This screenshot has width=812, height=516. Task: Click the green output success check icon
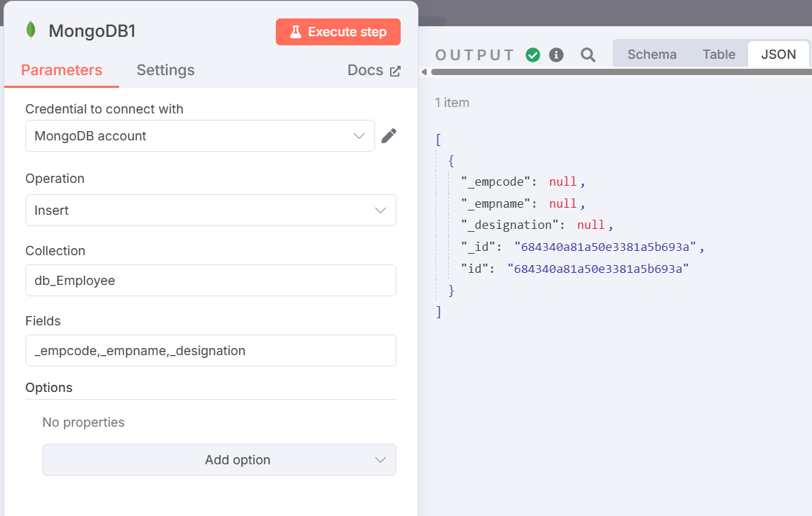point(533,55)
